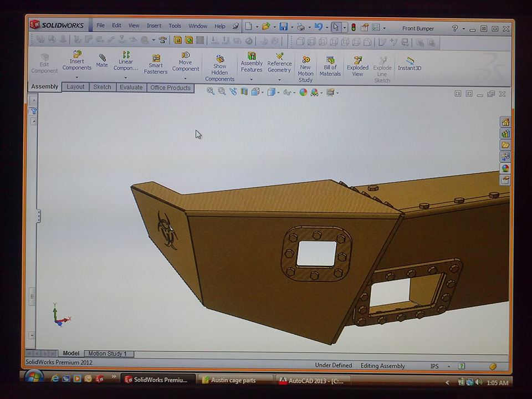532x399 pixels.
Task: Open the Reference Geometry dropdown
Action: pos(279,80)
